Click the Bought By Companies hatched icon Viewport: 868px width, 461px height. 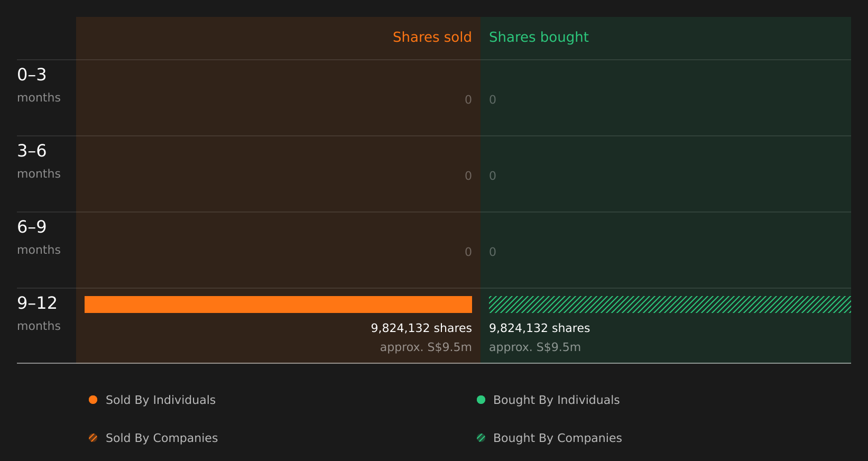point(481,438)
